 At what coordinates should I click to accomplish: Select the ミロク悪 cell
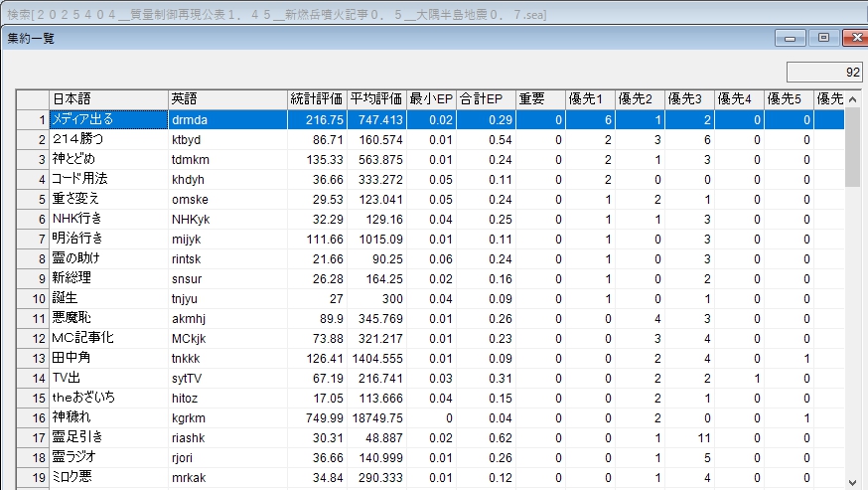pyautogui.click(x=108, y=478)
